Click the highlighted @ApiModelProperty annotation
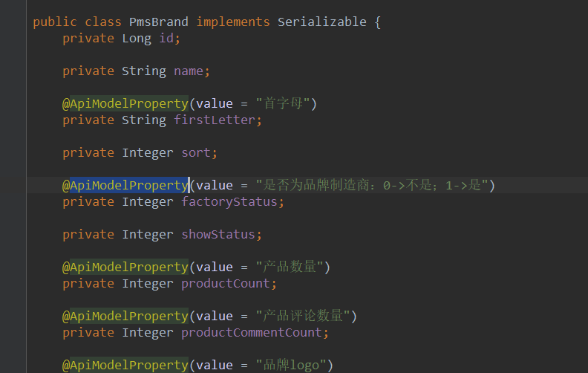The width and height of the screenshot is (588, 373). click(x=125, y=185)
